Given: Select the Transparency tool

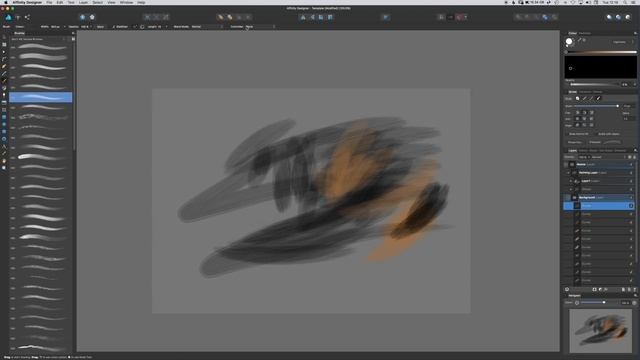Looking at the screenshot, I should coord(4,95).
